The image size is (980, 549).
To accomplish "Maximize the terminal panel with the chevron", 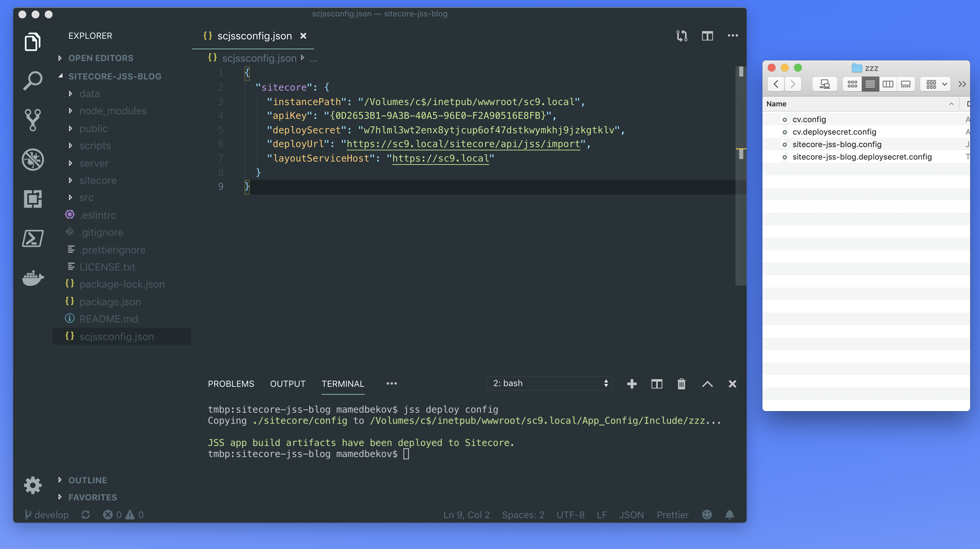I will [707, 384].
